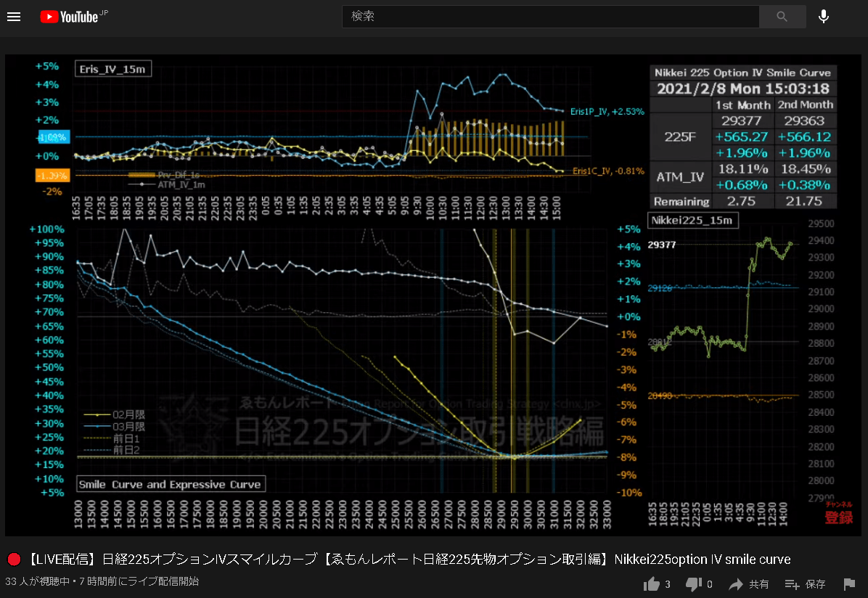Click the 02月限 legend entry
The height and width of the screenshot is (598, 868).
pos(115,414)
